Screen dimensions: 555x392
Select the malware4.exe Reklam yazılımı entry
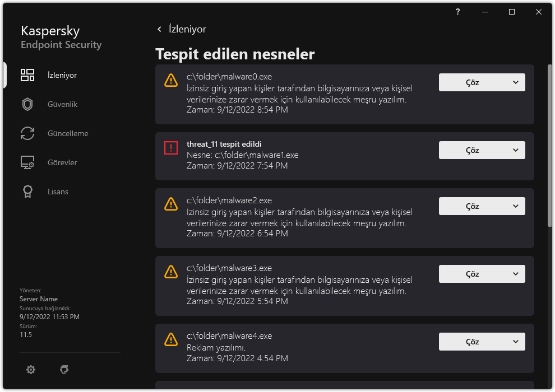[x=292, y=347]
